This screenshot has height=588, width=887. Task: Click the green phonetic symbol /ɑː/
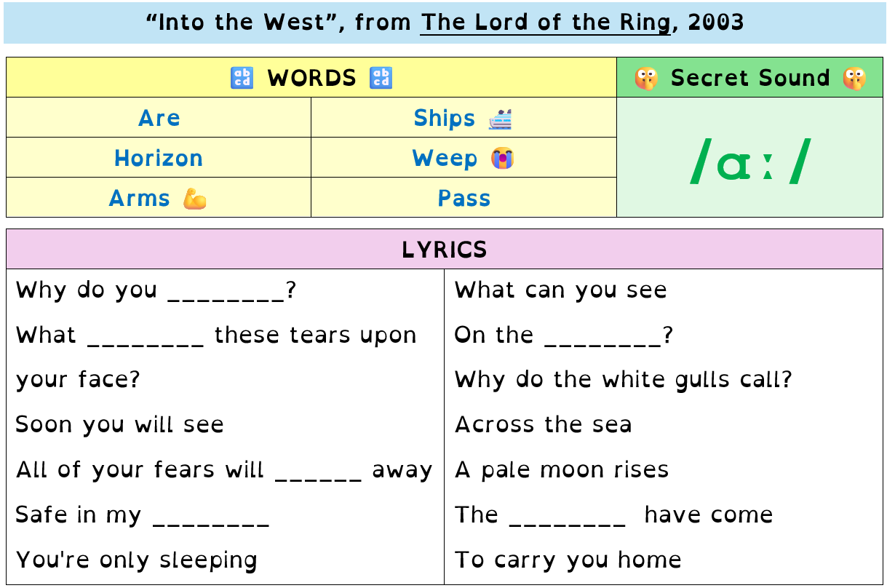(749, 161)
